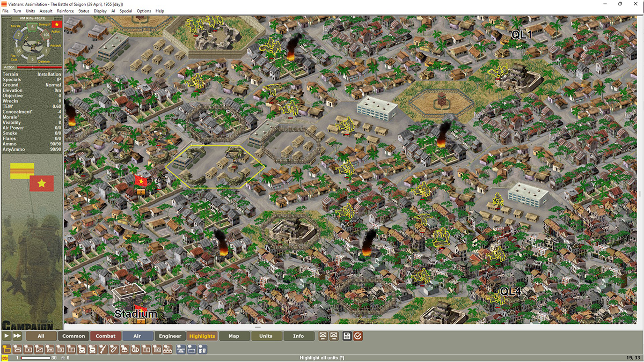Open the Status menu
The width and height of the screenshot is (644, 362).
click(84, 11)
